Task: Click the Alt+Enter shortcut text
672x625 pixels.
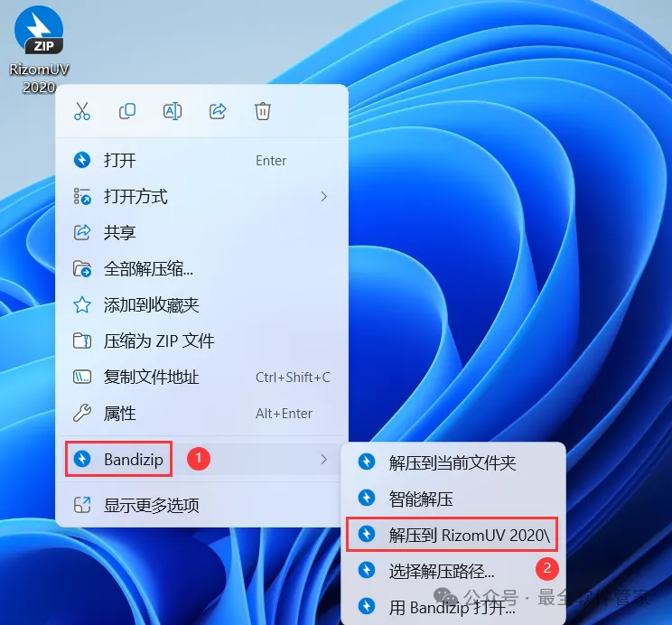Action: (x=284, y=414)
